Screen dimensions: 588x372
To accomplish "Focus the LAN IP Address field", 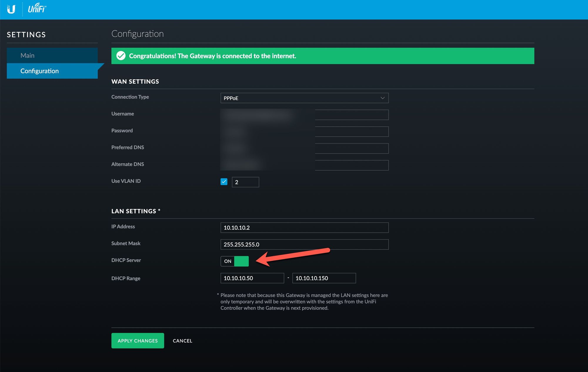I will pos(304,228).
